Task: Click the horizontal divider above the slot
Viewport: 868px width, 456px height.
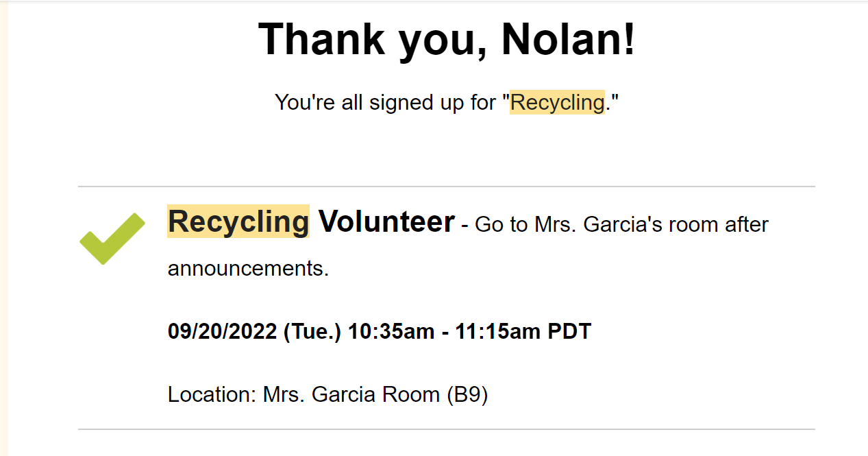Action: (x=447, y=186)
